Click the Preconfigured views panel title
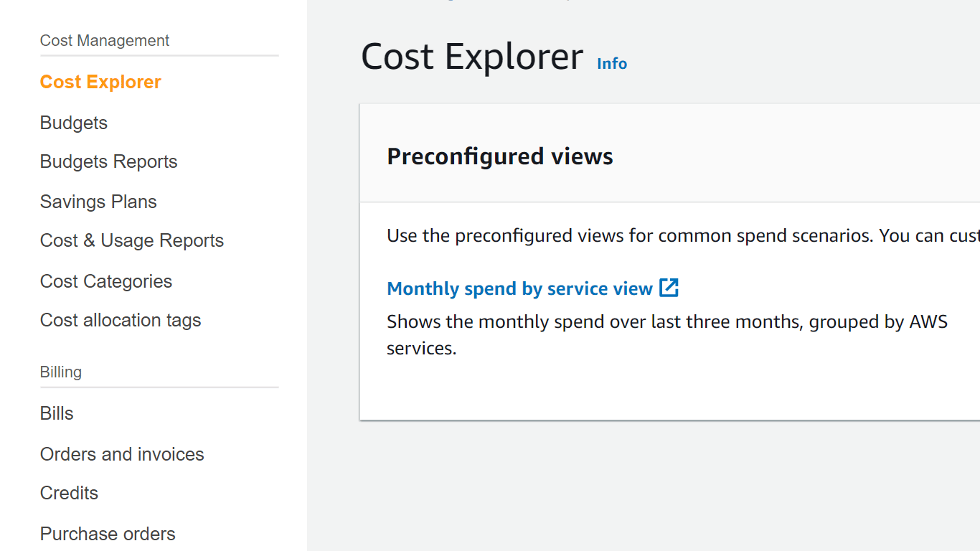 pyautogui.click(x=499, y=156)
